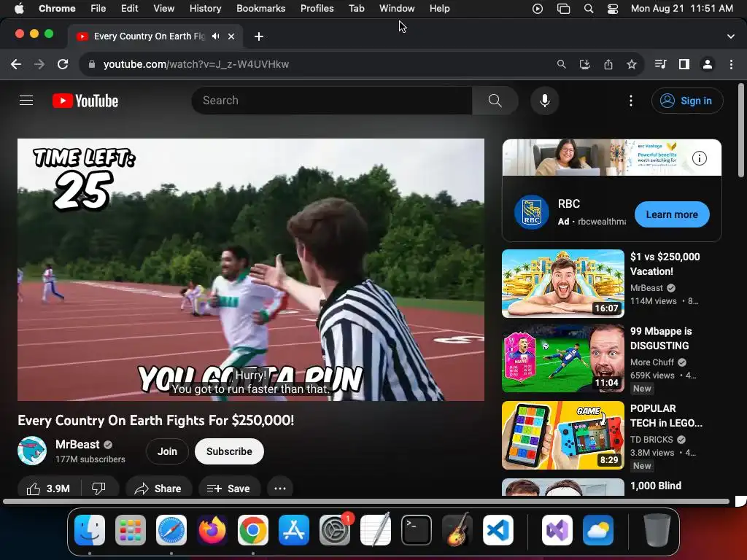The height and width of the screenshot is (560, 747).
Task: Launch Firefox from the Dock
Action: pos(212,530)
